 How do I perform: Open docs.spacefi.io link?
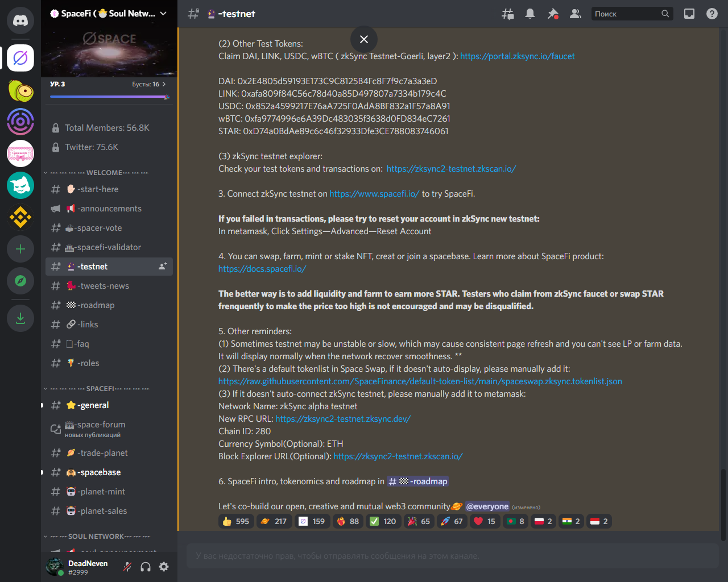[x=262, y=269]
